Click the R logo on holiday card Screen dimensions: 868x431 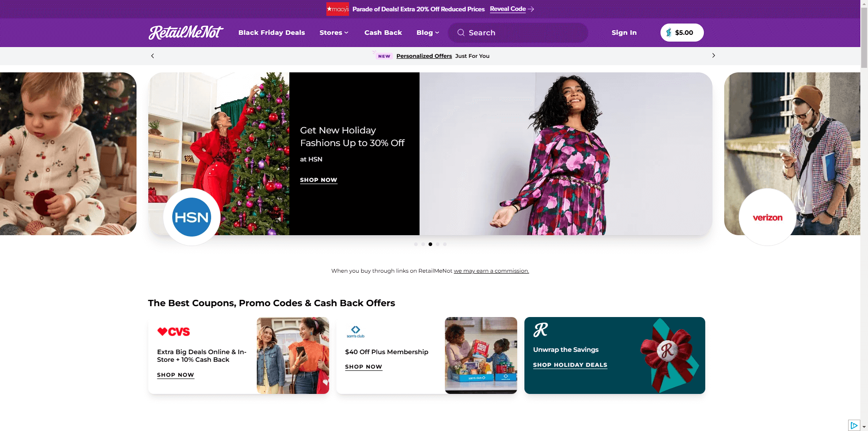tap(541, 330)
